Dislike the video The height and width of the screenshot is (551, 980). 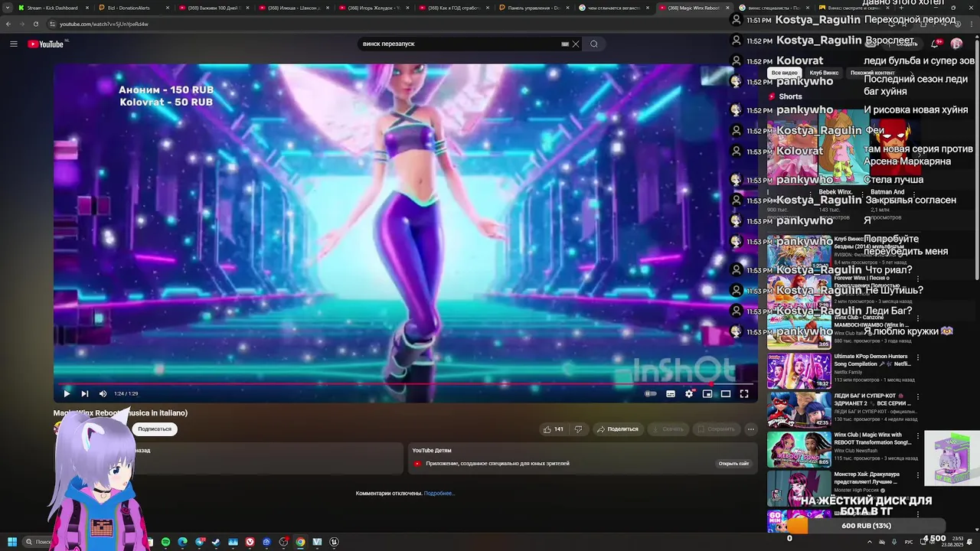[578, 429]
